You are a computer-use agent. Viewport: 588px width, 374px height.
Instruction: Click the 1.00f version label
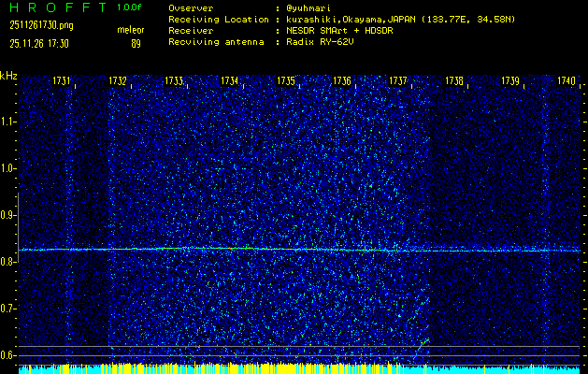point(130,7)
